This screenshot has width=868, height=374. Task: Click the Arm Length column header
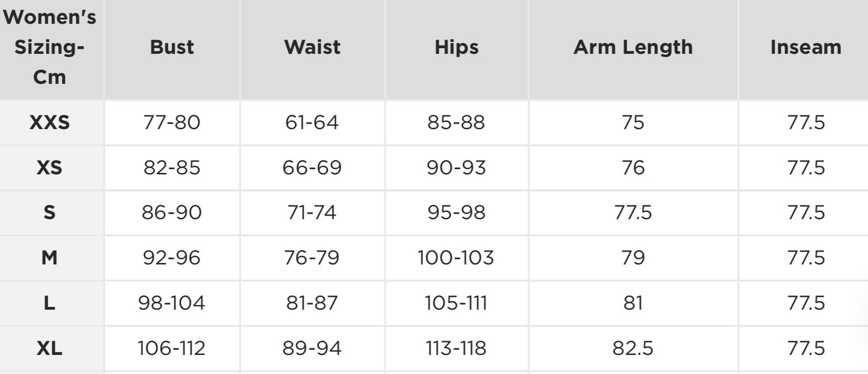coord(633,47)
